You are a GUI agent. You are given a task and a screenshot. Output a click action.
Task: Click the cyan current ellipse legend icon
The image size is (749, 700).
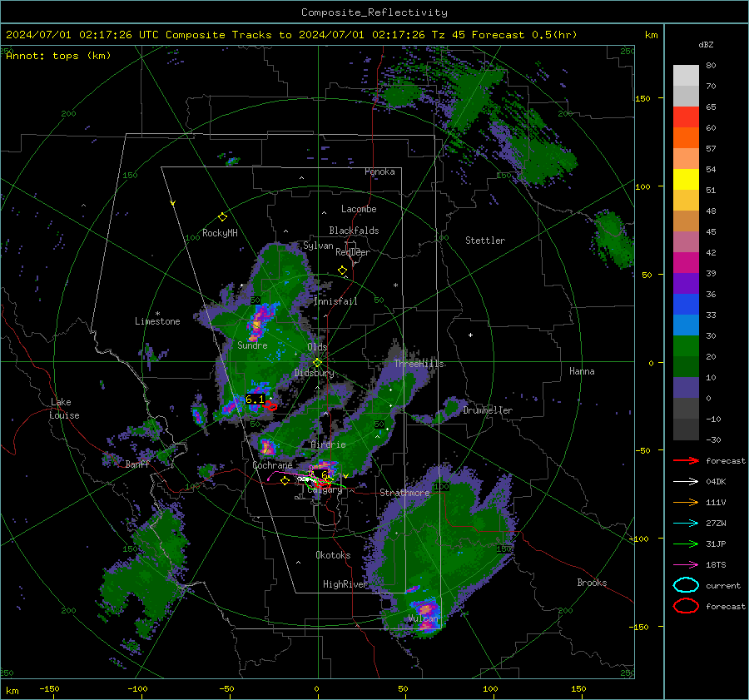pos(686,585)
